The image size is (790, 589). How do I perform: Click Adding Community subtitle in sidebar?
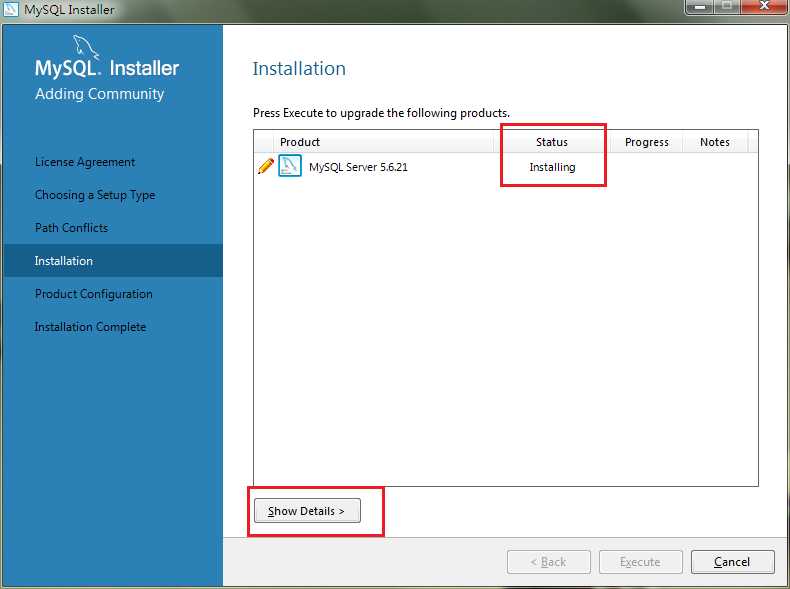(99, 94)
